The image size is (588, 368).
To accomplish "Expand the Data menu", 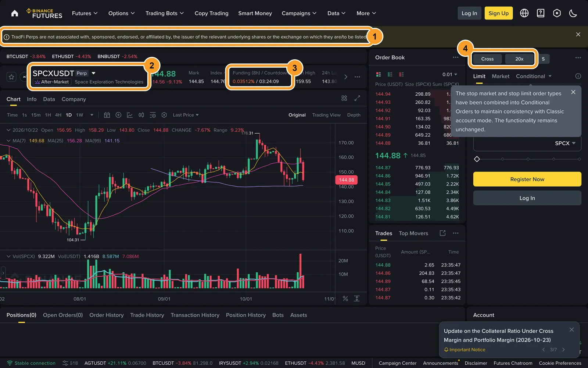I will click(x=337, y=13).
